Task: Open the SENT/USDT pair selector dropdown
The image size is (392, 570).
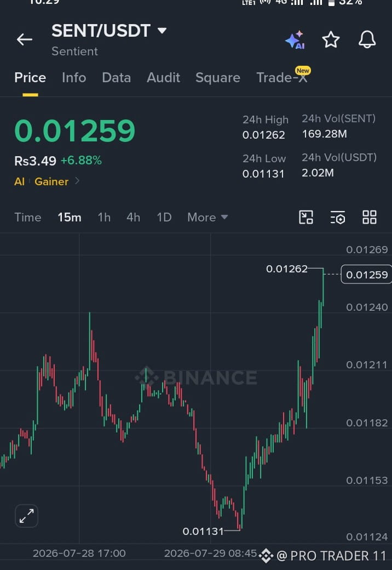Action: (x=162, y=31)
